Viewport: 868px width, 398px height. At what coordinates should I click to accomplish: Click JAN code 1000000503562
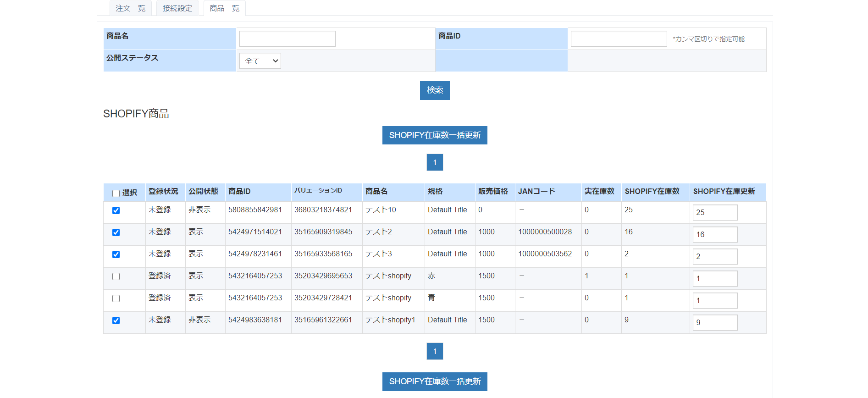[545, 254]
